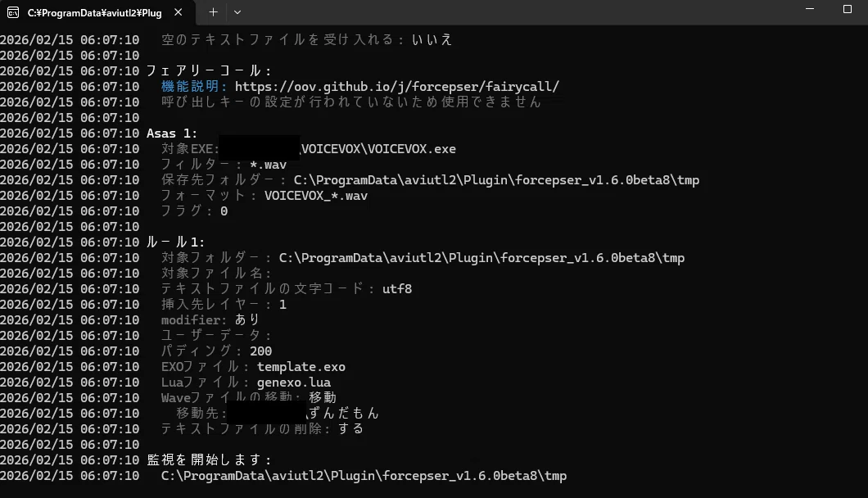The image size is (868, 498).
Task: Close the C:¥ProgramData¥aviutl2¥Plug tab
Action: click(179, 12)
